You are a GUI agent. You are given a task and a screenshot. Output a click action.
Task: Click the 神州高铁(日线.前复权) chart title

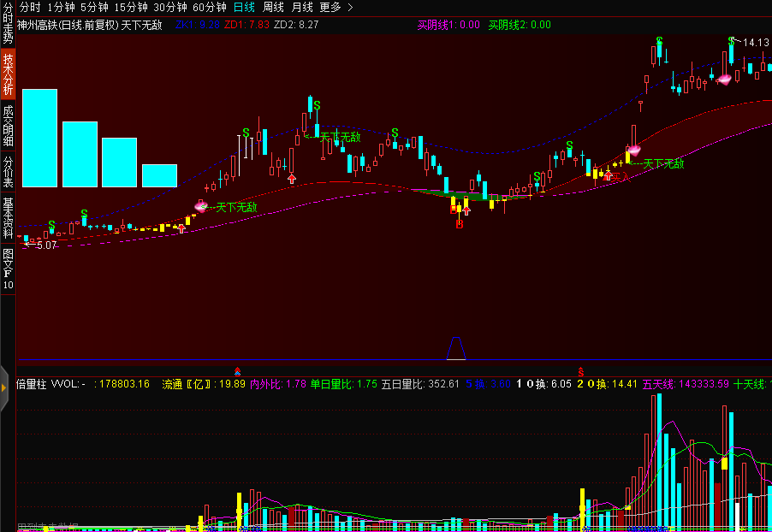68,25
